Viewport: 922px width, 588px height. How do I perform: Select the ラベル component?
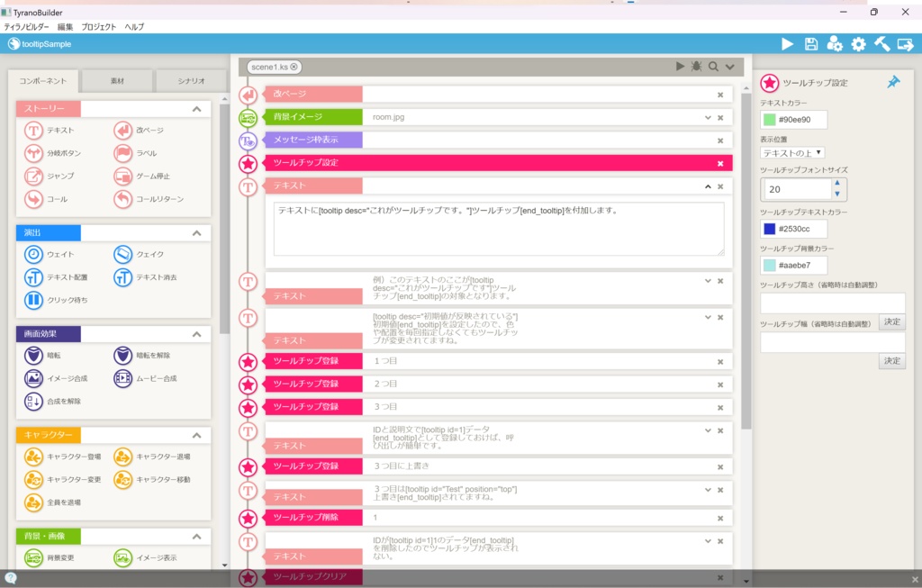point(136,153)
